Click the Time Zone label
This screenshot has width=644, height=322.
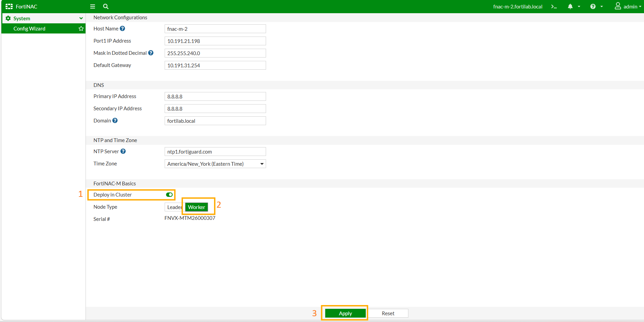(x=105, y=163)
